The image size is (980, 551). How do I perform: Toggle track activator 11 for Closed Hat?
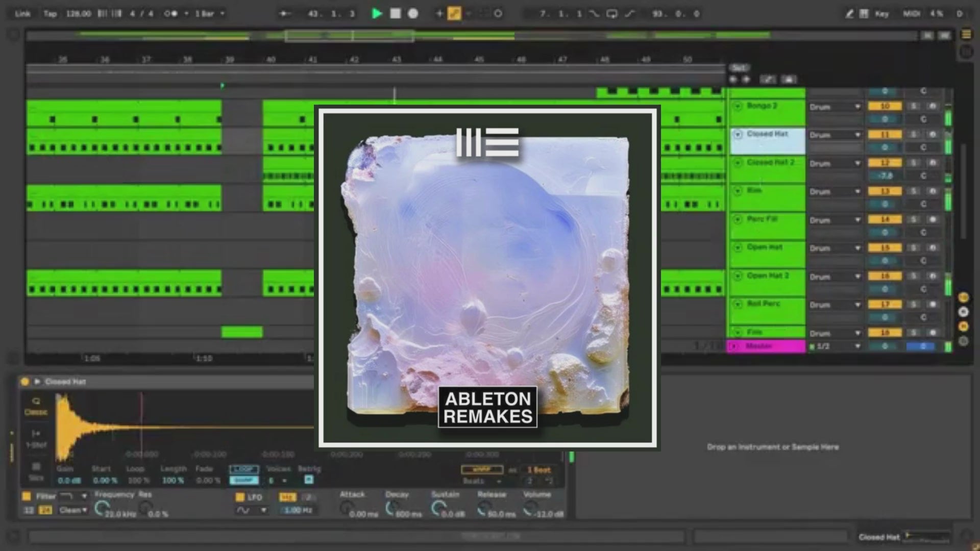885,135
